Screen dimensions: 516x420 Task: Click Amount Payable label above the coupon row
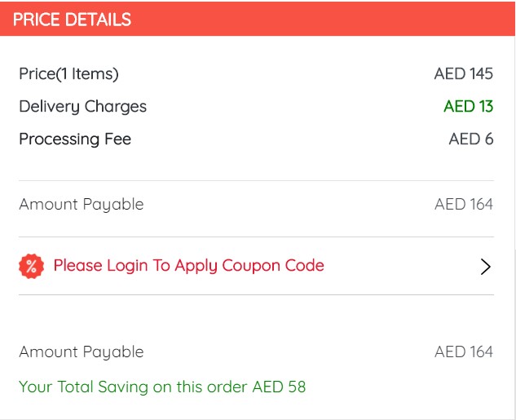click(81, 205)
